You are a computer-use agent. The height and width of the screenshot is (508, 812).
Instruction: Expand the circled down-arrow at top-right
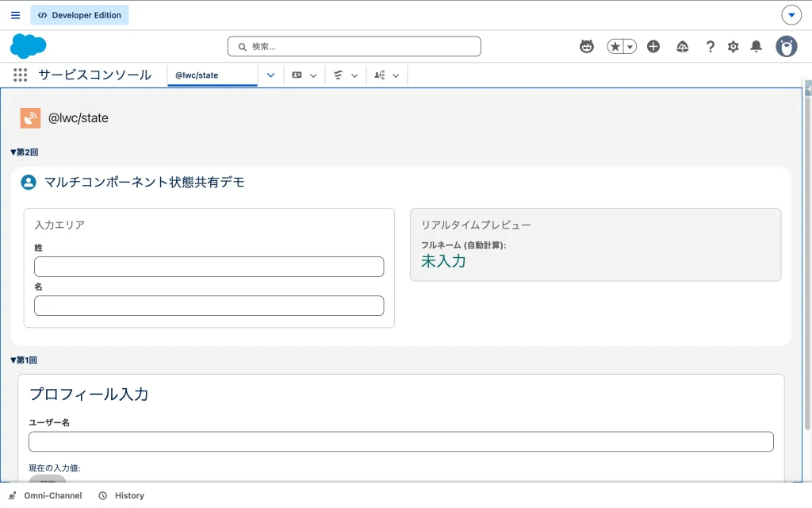click(x=791, y=15)
